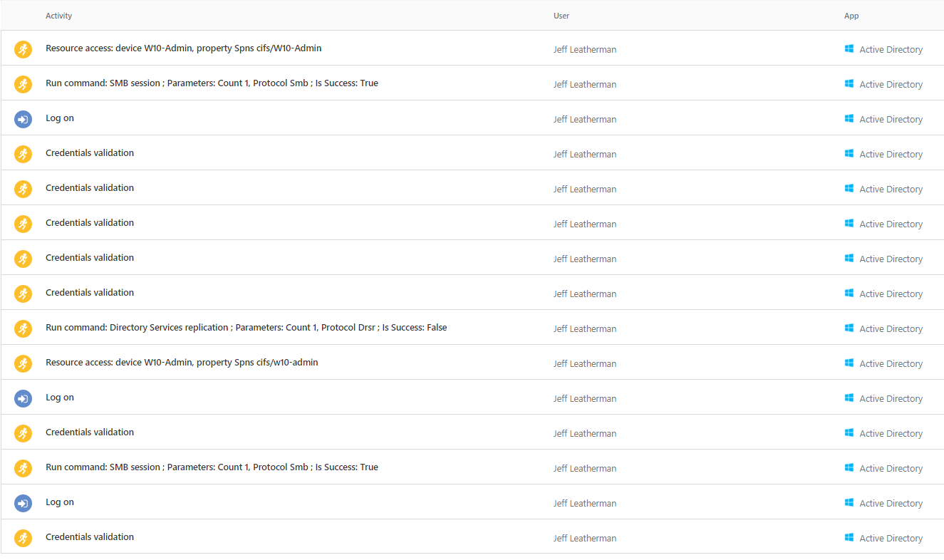
Task: Click the activity icon beside Directory Services replication
Action: tap(23, 328)
